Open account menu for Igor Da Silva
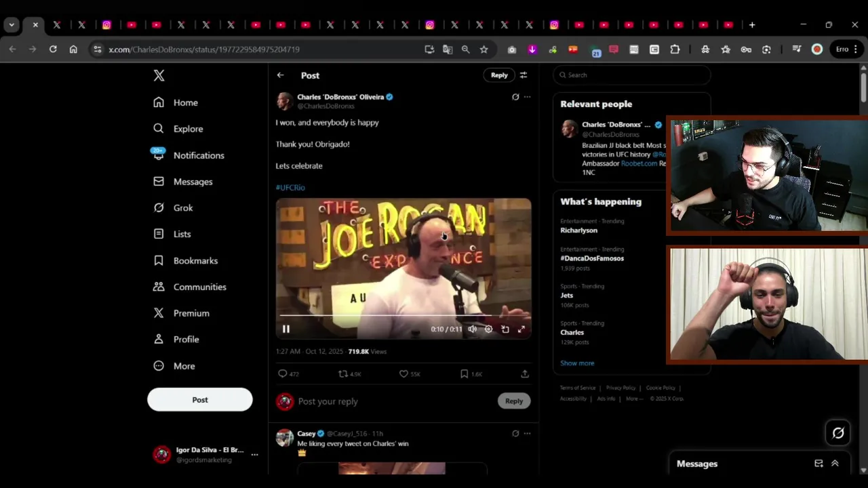This screenshot has width=868, height=488. point(205,455)
